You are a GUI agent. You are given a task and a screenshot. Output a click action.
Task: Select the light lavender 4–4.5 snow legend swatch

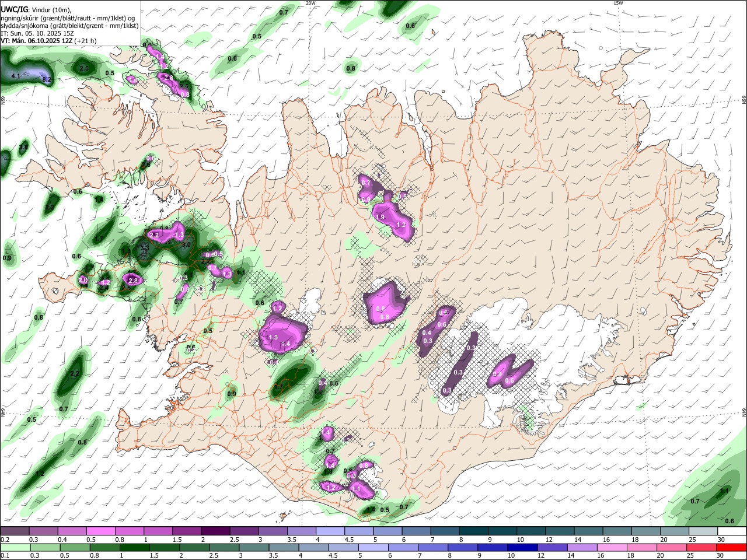pos(329,531)
